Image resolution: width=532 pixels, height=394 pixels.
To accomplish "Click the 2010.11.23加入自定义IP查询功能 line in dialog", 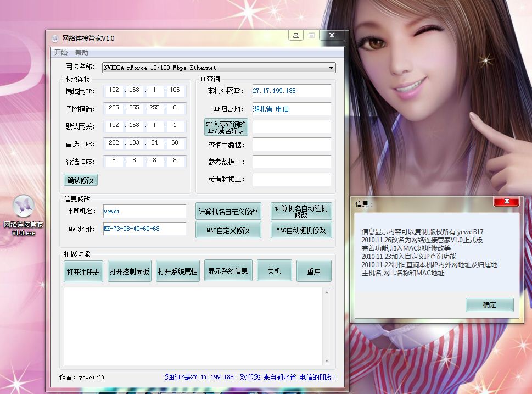I will click(409, 257).
